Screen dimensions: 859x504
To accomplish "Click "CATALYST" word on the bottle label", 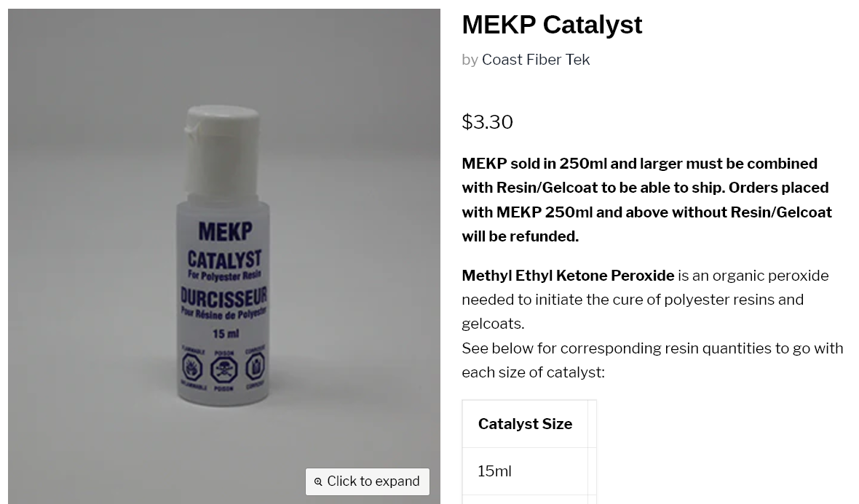I will click(x=224, y=259).
